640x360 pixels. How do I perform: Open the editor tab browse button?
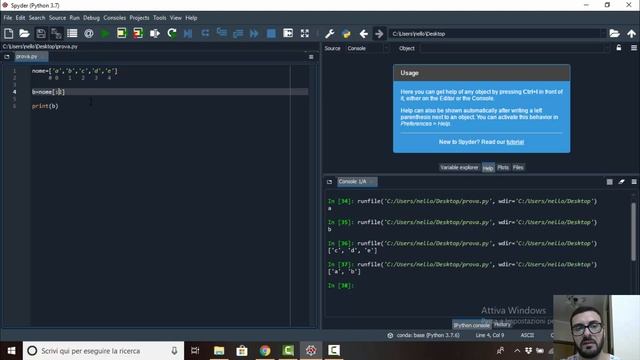coord(7,57)
